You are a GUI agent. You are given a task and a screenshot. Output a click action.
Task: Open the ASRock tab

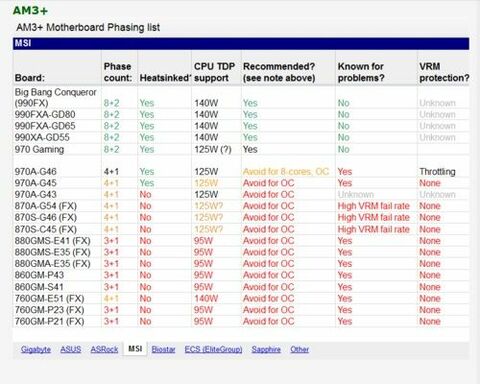click(x=104, y=349)
